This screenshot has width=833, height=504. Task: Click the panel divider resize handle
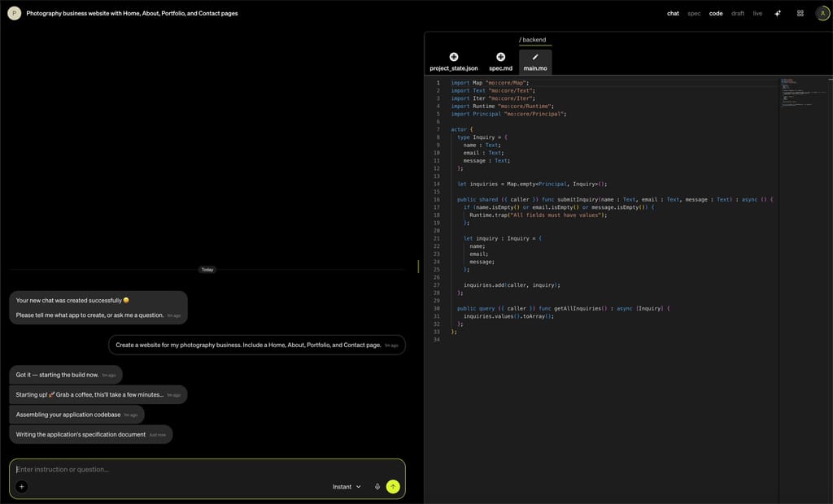(x=418, y=267)
